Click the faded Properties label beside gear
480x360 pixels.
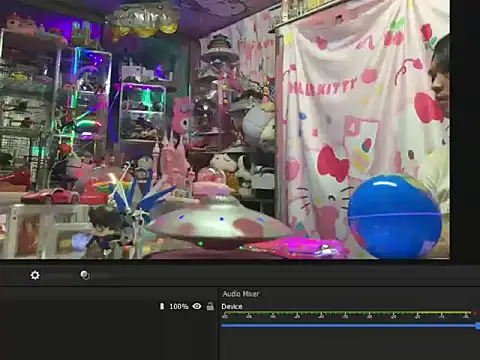pos(59,275)
